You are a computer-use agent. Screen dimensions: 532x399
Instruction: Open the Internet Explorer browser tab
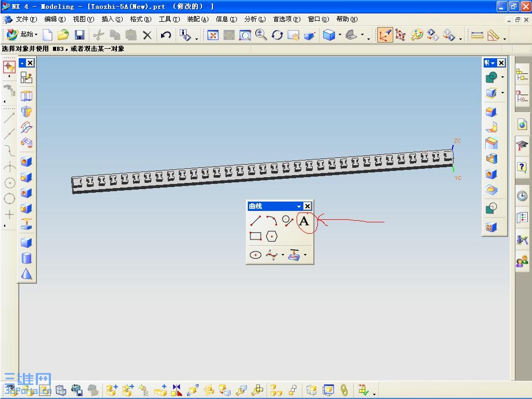pyautogui.click(x=522, y=125)
